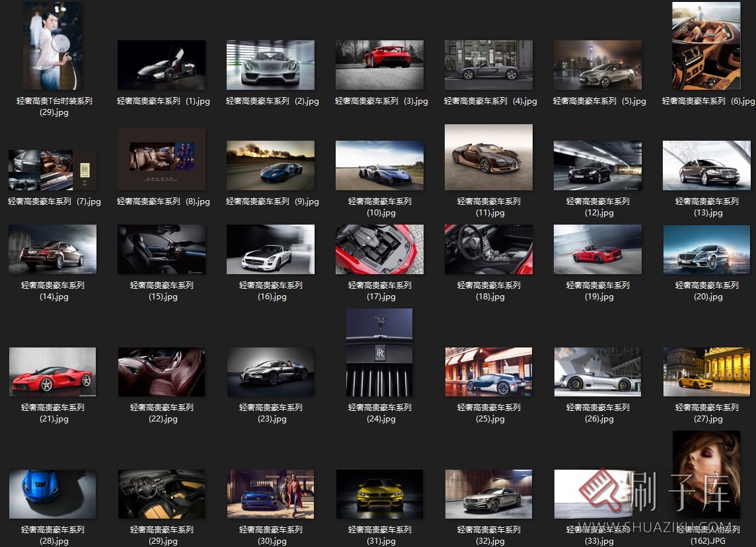Open blue Mustang with couple thumbnail (30).jpg
The image size is (756, 547).
[270, 493]
